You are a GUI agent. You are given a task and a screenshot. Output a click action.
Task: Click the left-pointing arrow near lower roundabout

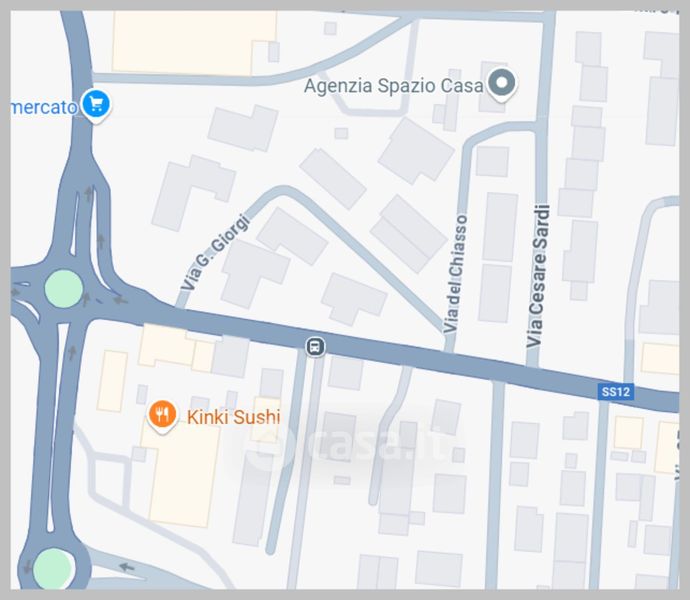point(127,567)
